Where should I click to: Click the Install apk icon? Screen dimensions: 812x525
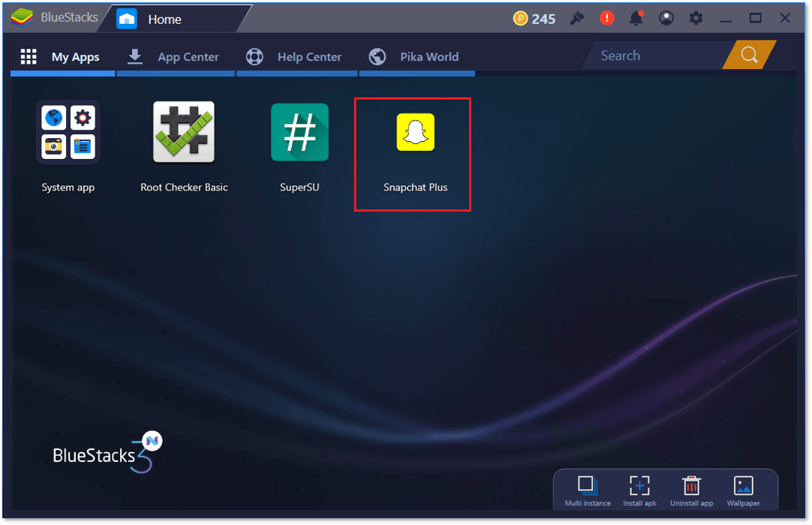click(639, 486)
